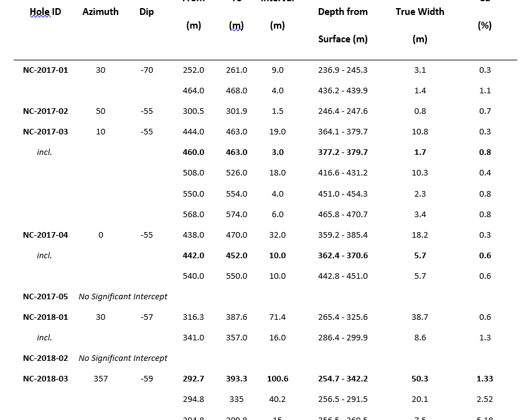521x420 pixels.
Task: Select the azimuth value 357
Action: click(x=101, y=379)
